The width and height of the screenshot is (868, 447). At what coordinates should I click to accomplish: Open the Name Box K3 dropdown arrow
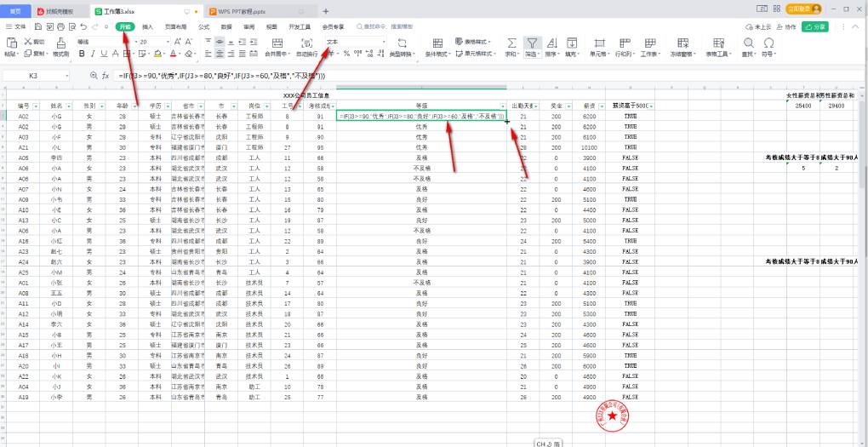tap(67, 76)
